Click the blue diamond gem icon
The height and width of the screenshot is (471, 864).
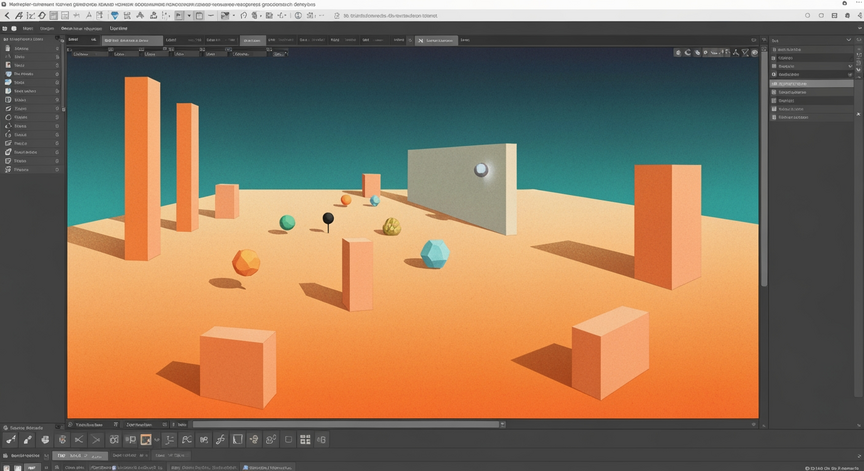click(115, 15)
